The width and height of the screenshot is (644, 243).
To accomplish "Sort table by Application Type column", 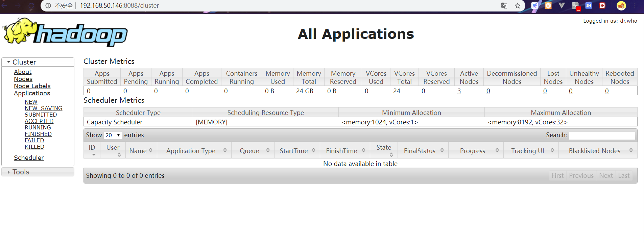I will point(194,150).
